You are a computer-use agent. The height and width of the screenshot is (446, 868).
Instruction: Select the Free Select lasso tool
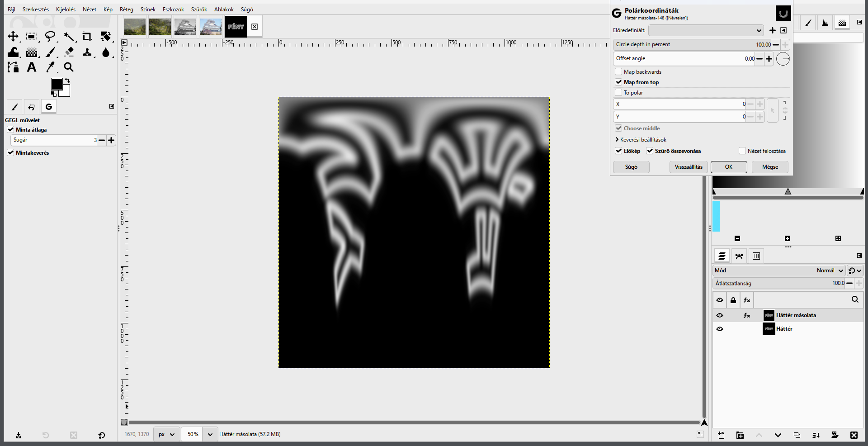pyautogui.click(x=50, y=37)
